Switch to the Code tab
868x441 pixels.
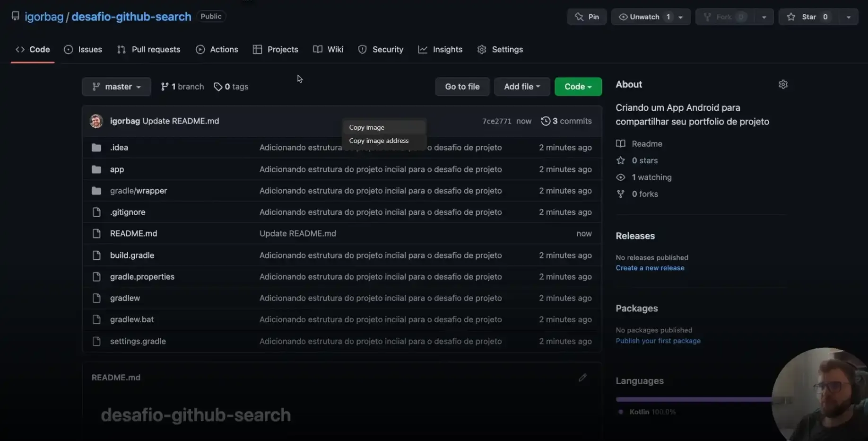coord(33,49)
